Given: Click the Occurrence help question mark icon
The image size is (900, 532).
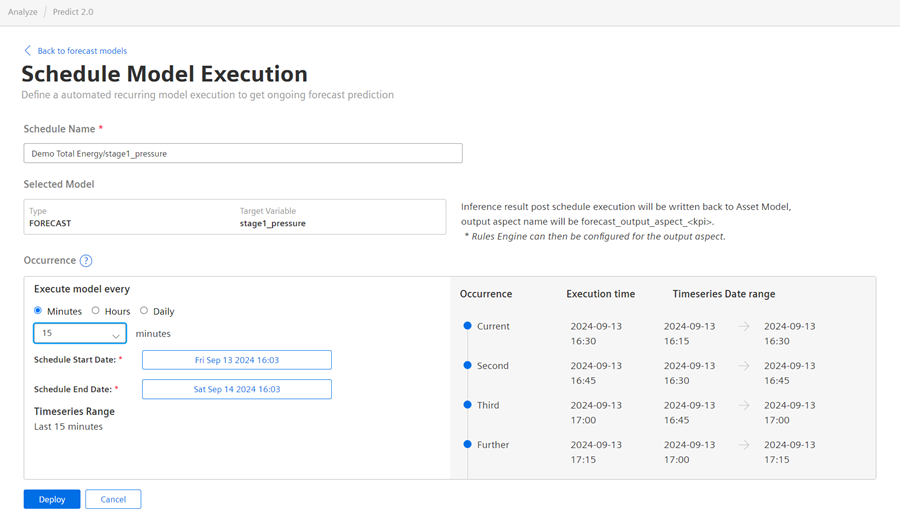Looking at the screenshot, I should tap(86, 261).
